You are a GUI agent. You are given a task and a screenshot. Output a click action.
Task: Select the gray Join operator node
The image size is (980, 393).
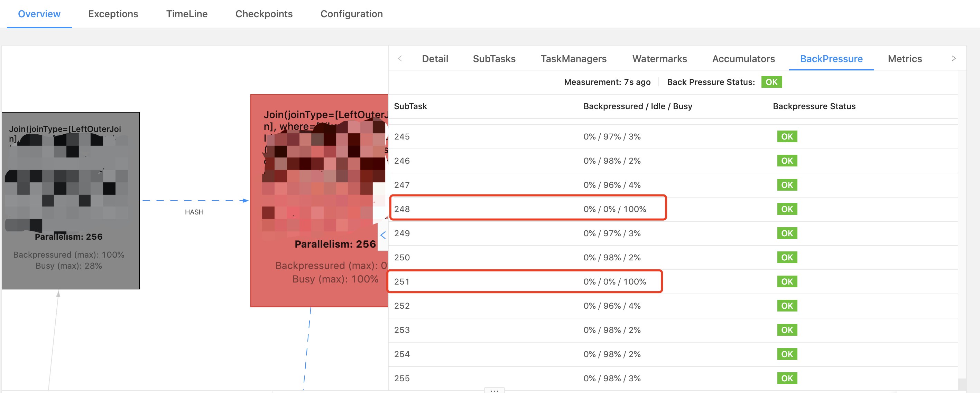tap(71, 200)
